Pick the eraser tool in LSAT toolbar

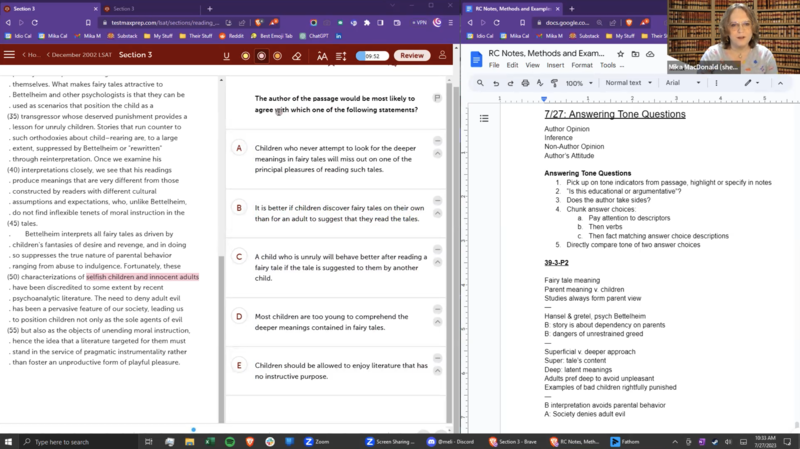pos(297,56)
